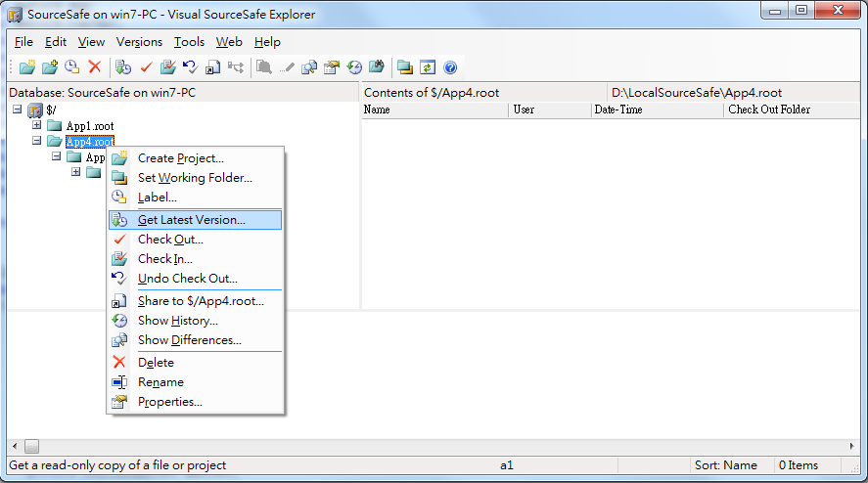The height and width of the screenshot is (483, 868).
Task: Click the Date-Time column header
Action: tap(657, 110)
